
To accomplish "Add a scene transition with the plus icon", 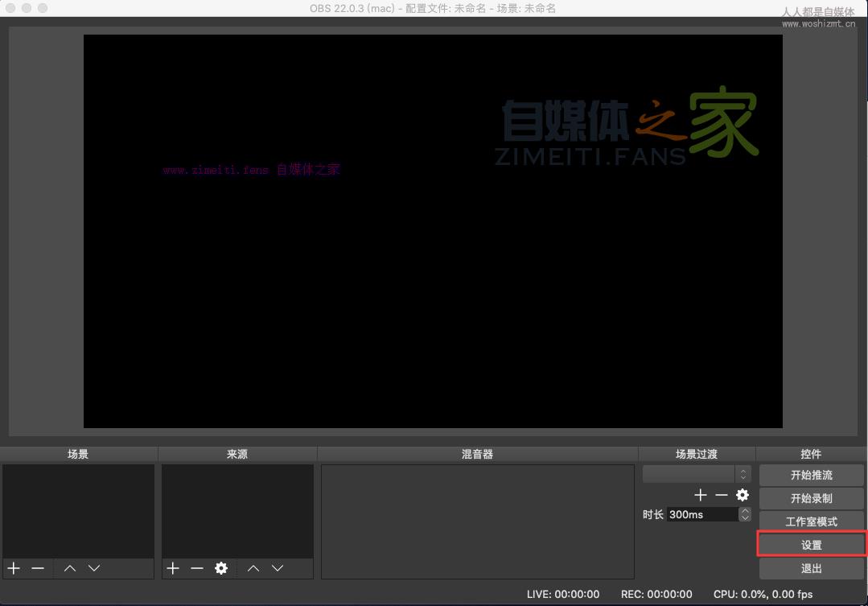I will (700, 495).
